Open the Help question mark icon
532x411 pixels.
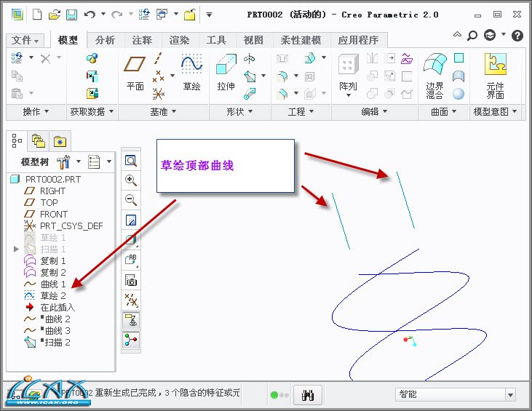pyautogui.click(x=517, y=35)
